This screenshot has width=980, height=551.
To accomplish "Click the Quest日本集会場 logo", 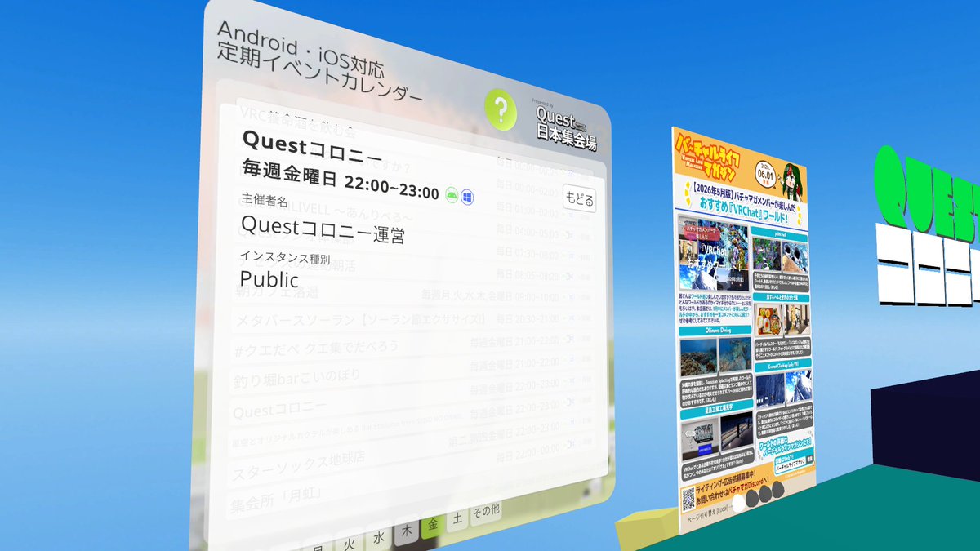I will [x=565, y=127].
